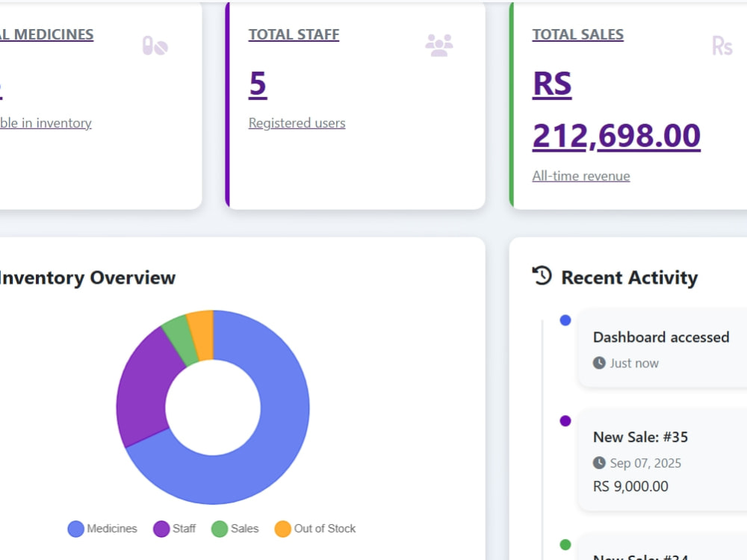The image size is (747, 560).
Task: Open the TOTAL SALES heading link
Action: [x=578, y=34]
